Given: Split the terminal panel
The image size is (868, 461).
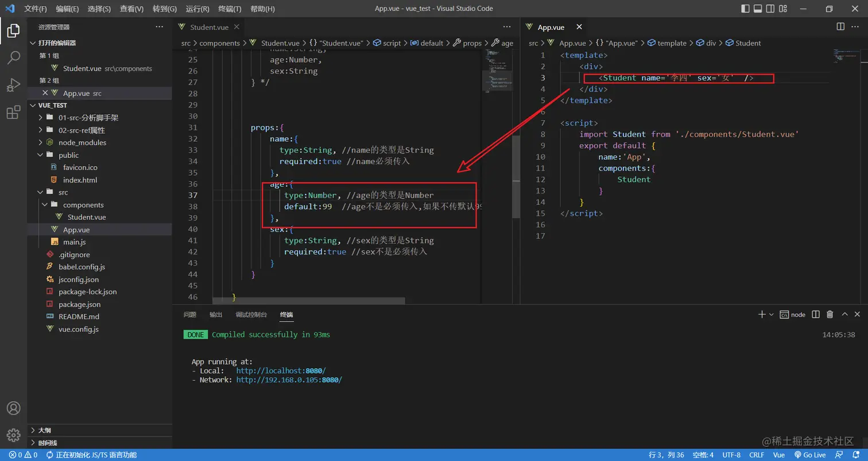Looking at the screenshot, I should 817,314.
